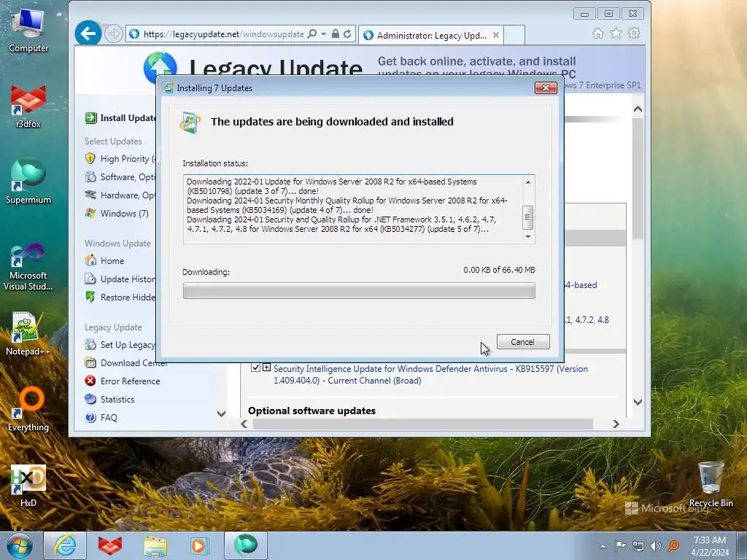Image resolution: width=747 pixels, height=560 pixels.
Task: Select High Priority updates in sidebar
Action: [120, 158]
